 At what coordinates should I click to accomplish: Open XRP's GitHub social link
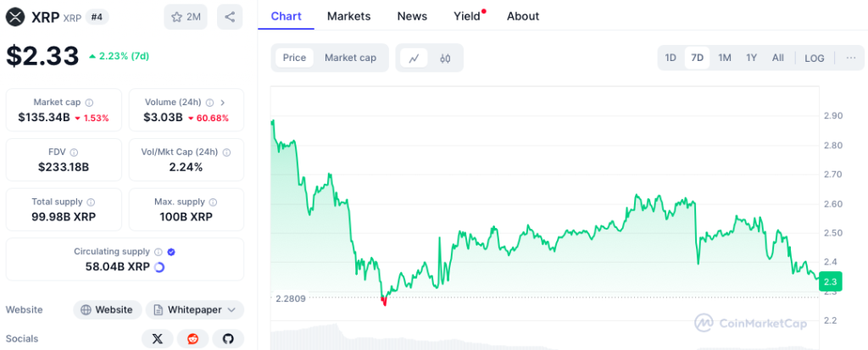click(228, 339)
